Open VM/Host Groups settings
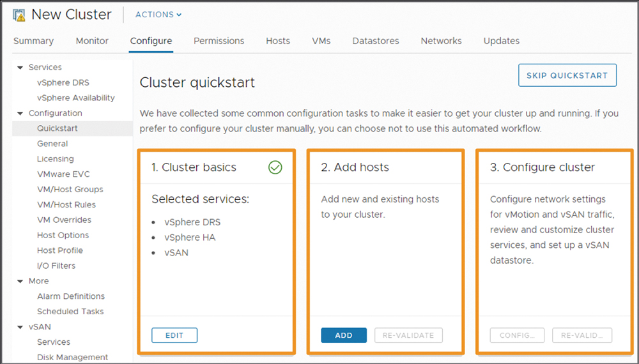This screenshot has width=639, height=364. (70, 190)
